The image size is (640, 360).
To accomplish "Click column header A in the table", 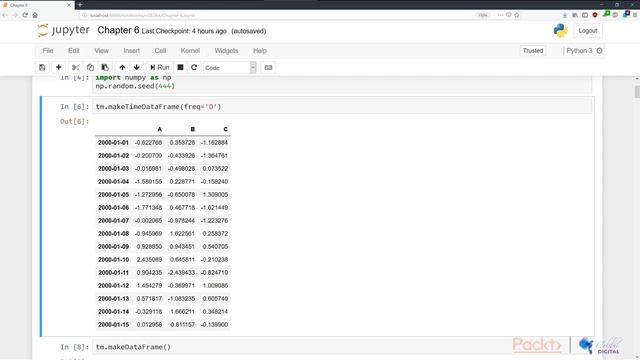I will coord(160,129).
